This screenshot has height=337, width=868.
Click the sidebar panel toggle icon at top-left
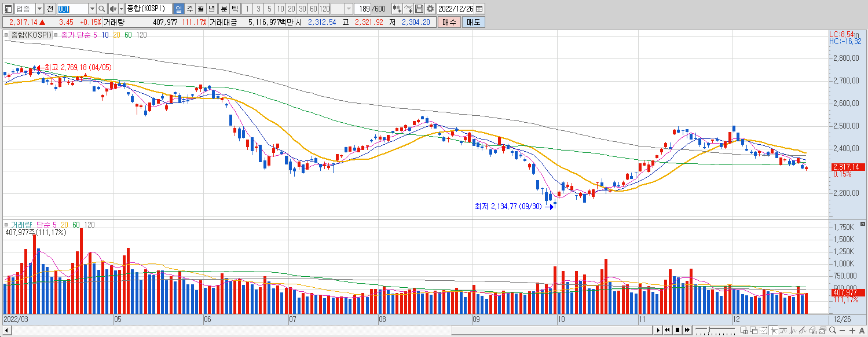pos(8,9)
